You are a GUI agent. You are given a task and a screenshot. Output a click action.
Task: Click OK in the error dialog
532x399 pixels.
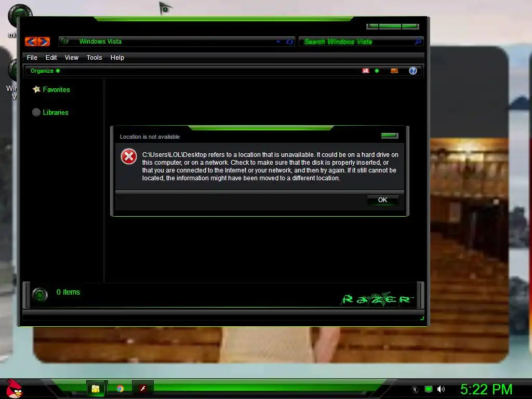coord(383,200)
